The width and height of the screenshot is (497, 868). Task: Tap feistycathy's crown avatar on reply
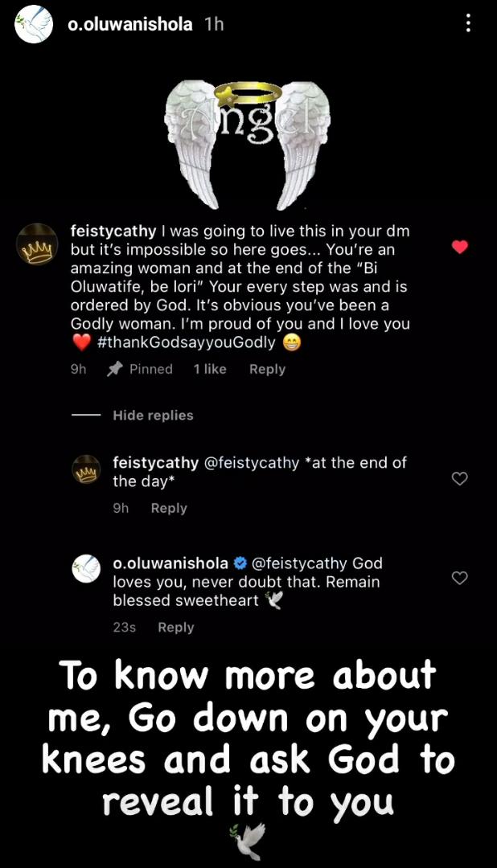(x=86, y=469)
